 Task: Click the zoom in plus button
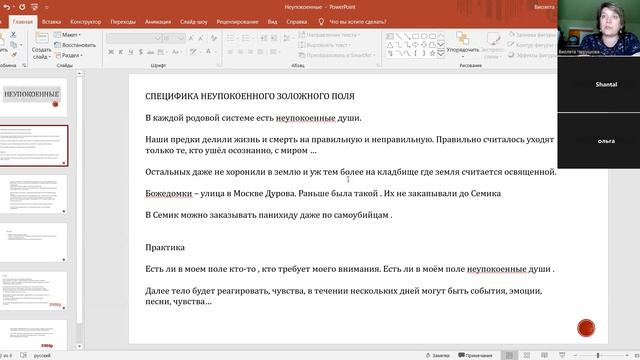[x=627, y=356]
